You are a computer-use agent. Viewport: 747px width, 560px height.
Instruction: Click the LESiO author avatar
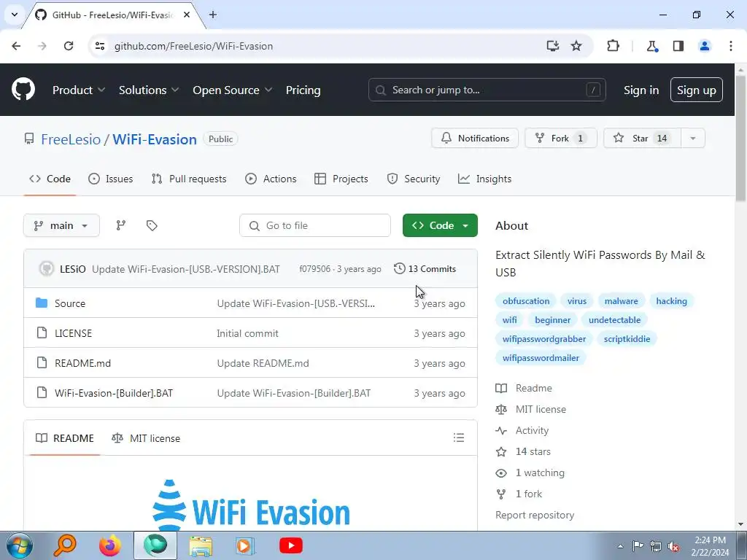pos(46,269)
